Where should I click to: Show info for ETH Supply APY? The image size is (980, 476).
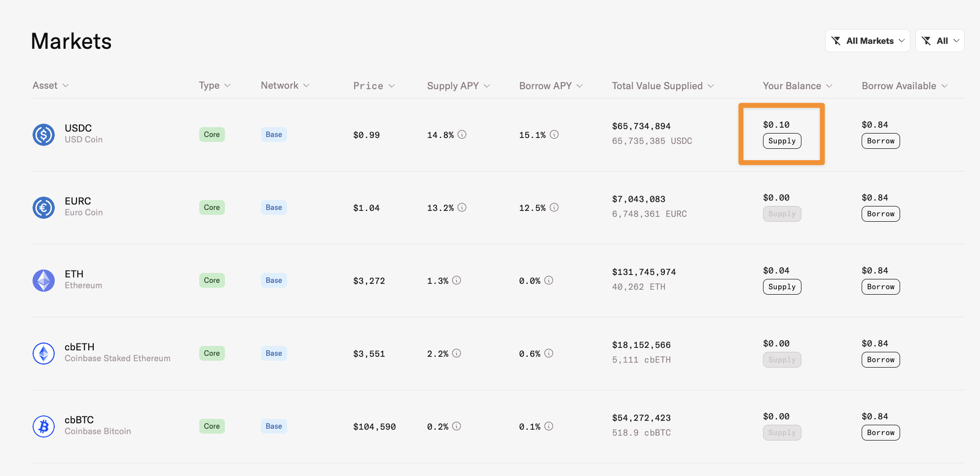457,280
